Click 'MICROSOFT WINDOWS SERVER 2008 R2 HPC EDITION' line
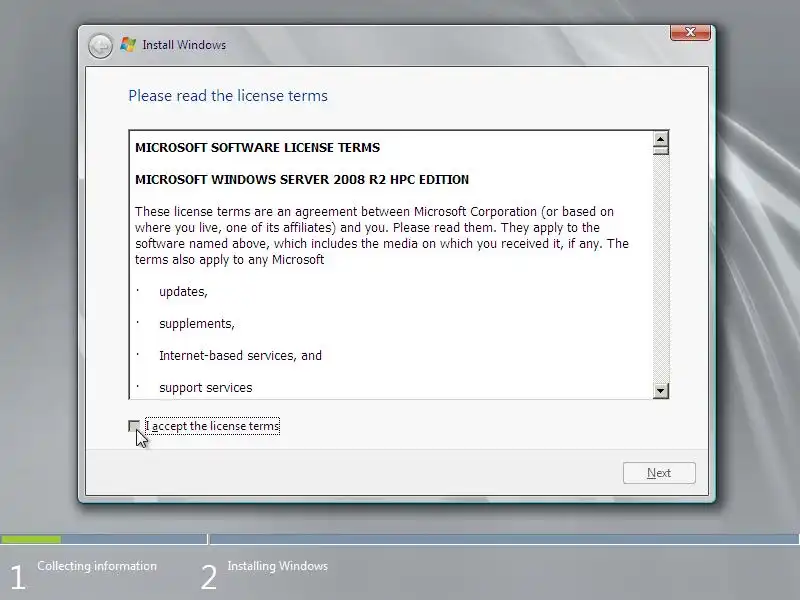This screenshot has width=800, height=600. (302, 180)
